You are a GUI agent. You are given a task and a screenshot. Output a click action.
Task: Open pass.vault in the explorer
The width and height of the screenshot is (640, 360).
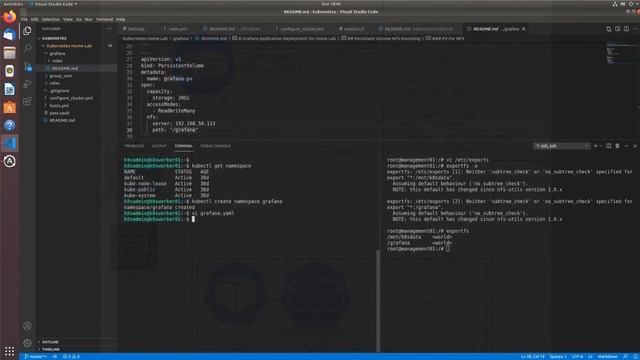click(59, 113)
